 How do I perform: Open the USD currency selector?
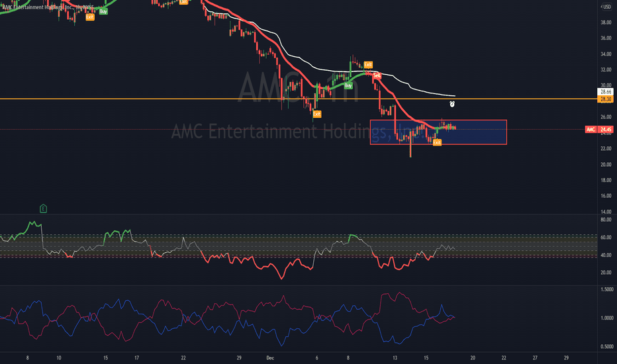(606, 7)
